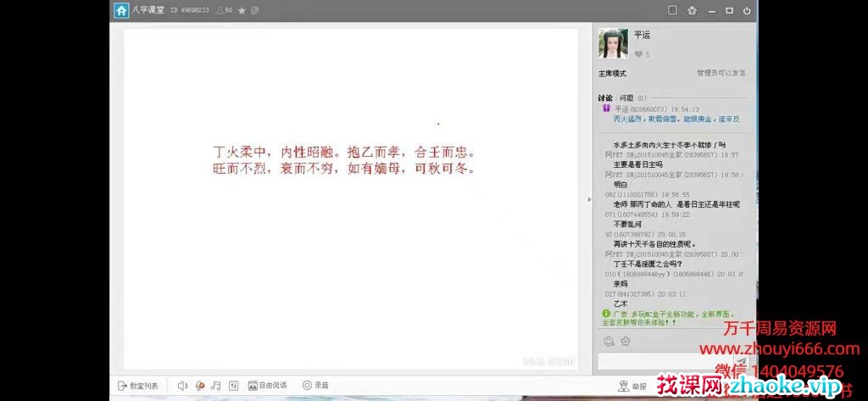Click the favorite star icon beside the room ID
The width and height of the screenshot is (868, 401).
242,10
